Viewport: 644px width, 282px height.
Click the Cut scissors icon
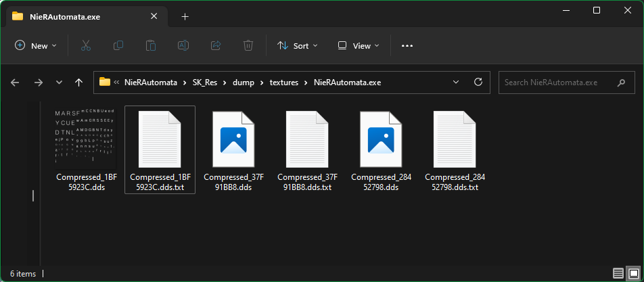point(86,45)
